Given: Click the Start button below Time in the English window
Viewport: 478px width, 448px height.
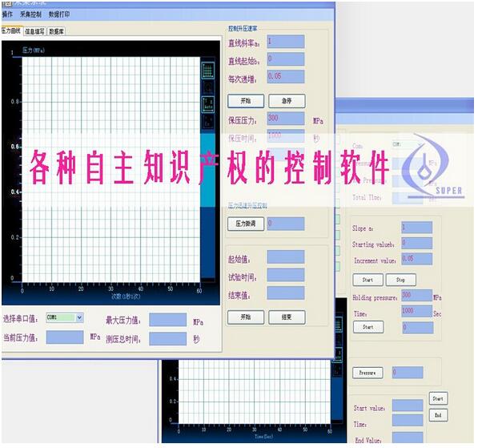Looking at the screenshot, I should [368, 327].
